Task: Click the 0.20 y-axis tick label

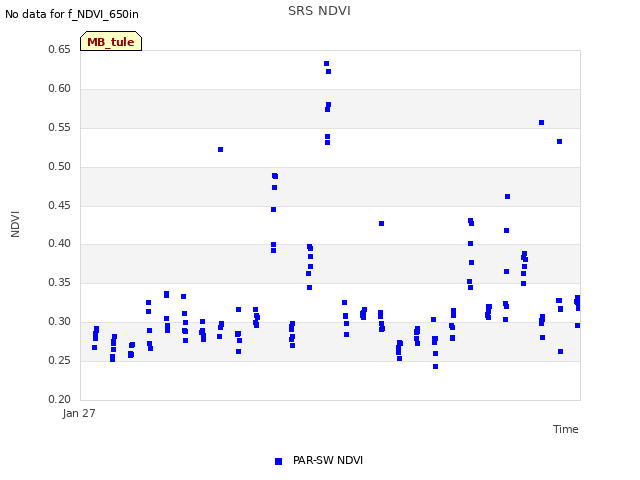Action: (x=59, y=399)
